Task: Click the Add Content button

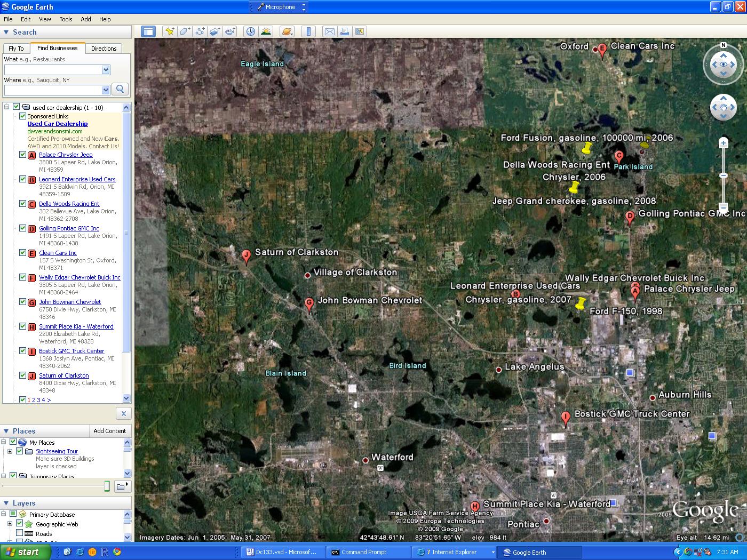Action: coord(110,431)
